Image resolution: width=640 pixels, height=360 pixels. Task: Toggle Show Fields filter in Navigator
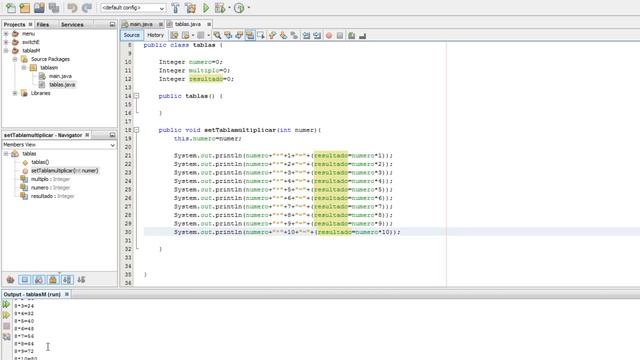24,280
